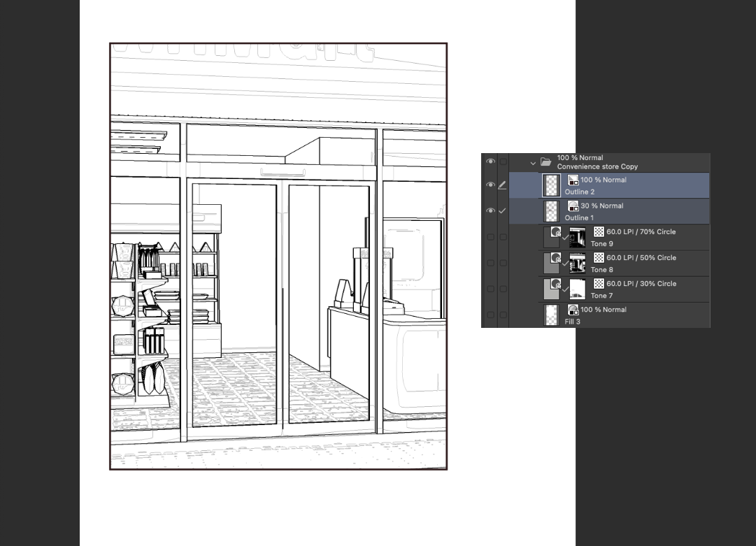756x546 pixels.
Task: Click the 100 % Normal label on Fill 3
Action: coord(603,310)
